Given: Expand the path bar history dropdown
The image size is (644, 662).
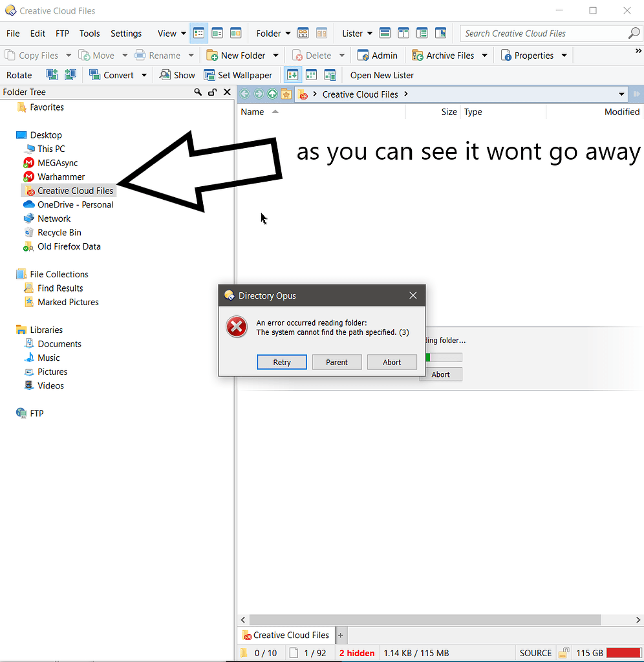Looking at the screenshot, I should click(621, 94).
